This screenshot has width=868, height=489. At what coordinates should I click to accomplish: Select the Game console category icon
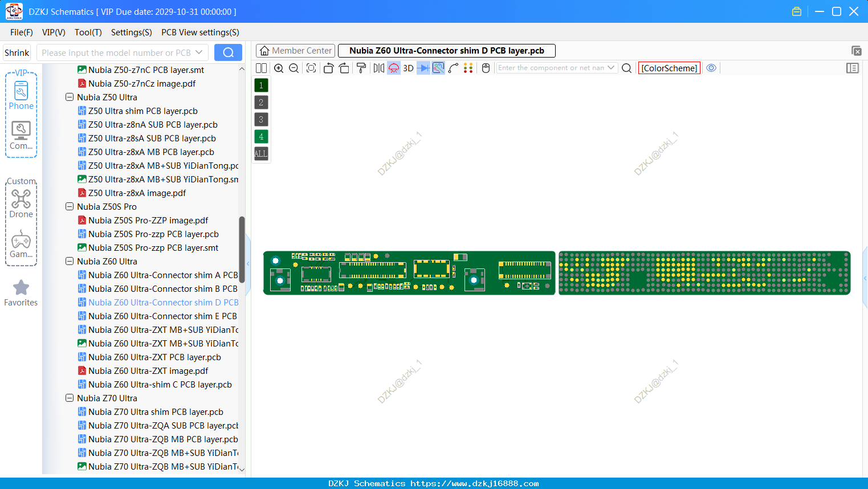(21, 244)
